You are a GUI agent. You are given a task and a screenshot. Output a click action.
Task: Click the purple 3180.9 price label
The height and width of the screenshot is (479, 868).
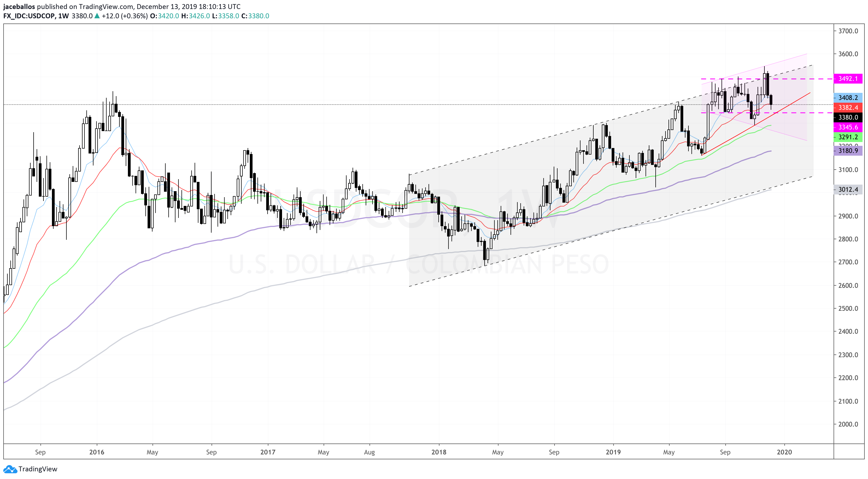point(848,150)
